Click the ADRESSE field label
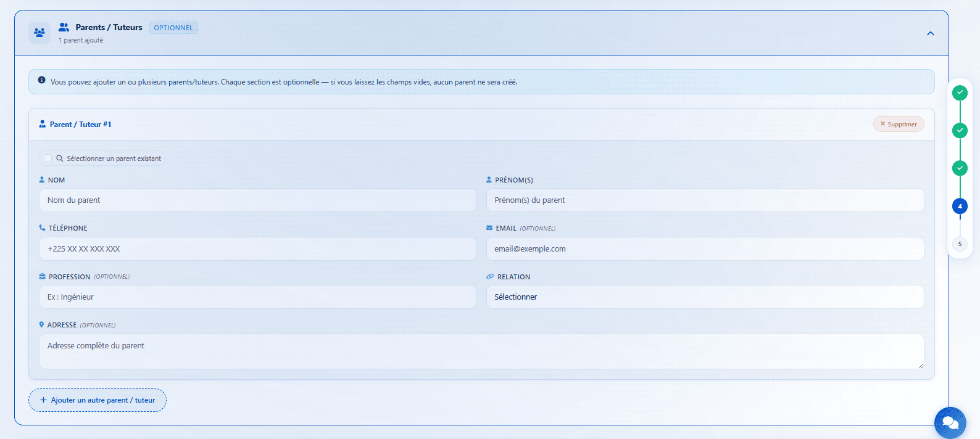 [62, 325]
